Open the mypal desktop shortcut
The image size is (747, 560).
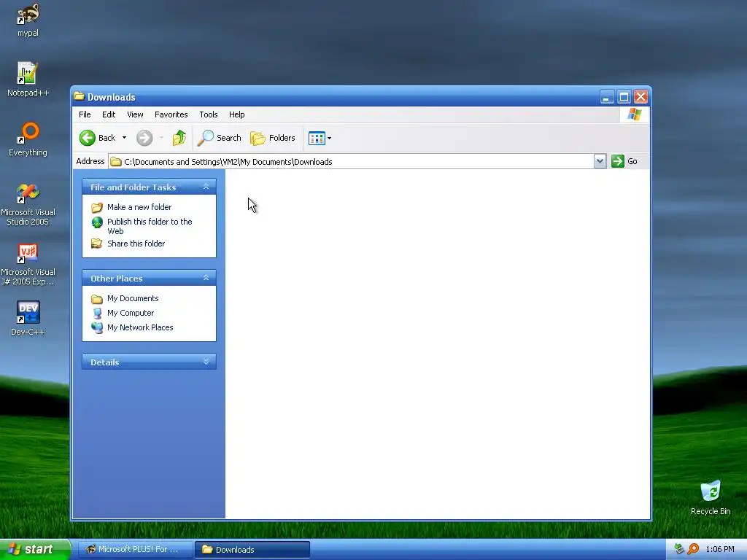point(28,20)
